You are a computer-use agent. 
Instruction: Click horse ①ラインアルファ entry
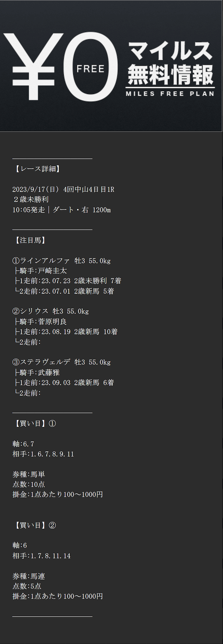62,260
